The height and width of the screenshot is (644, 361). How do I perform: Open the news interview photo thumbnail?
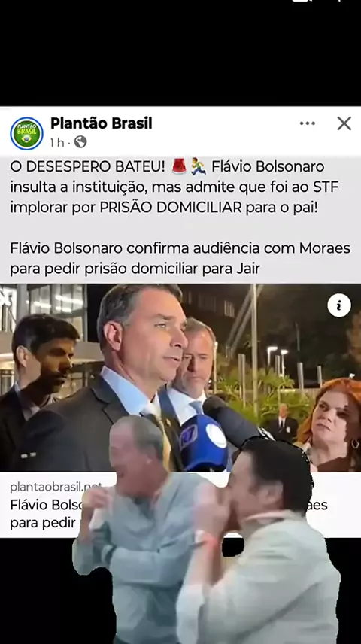[x=180, y=377]
